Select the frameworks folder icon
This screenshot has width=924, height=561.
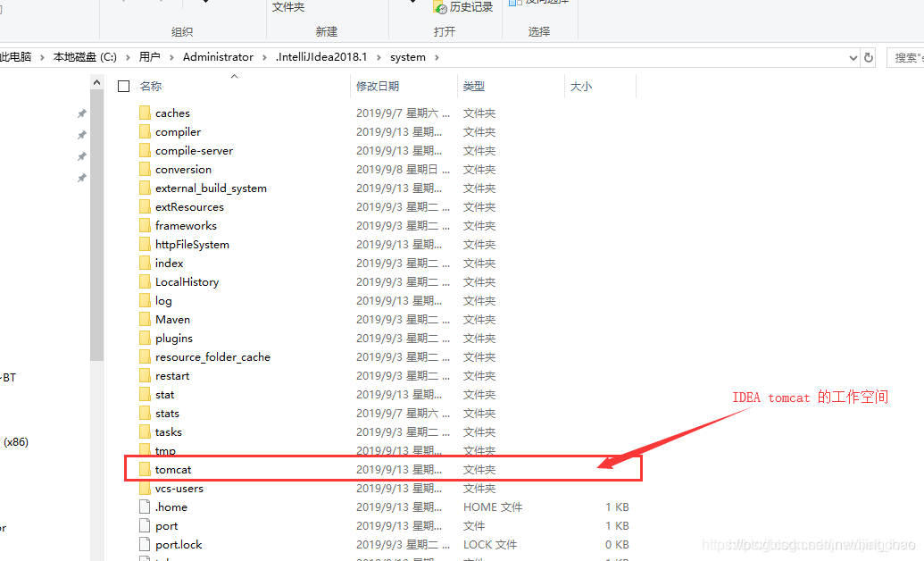click(x=145, y=225)
